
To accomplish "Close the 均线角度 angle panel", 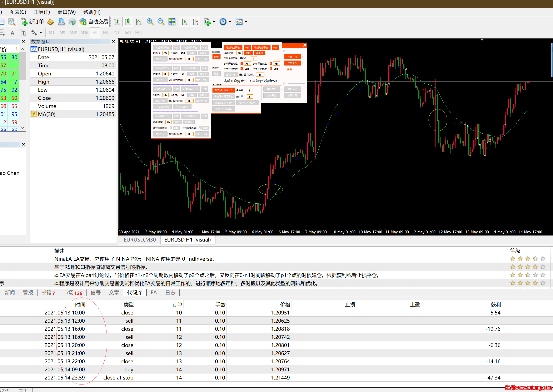I will click(x=280, y=44).
